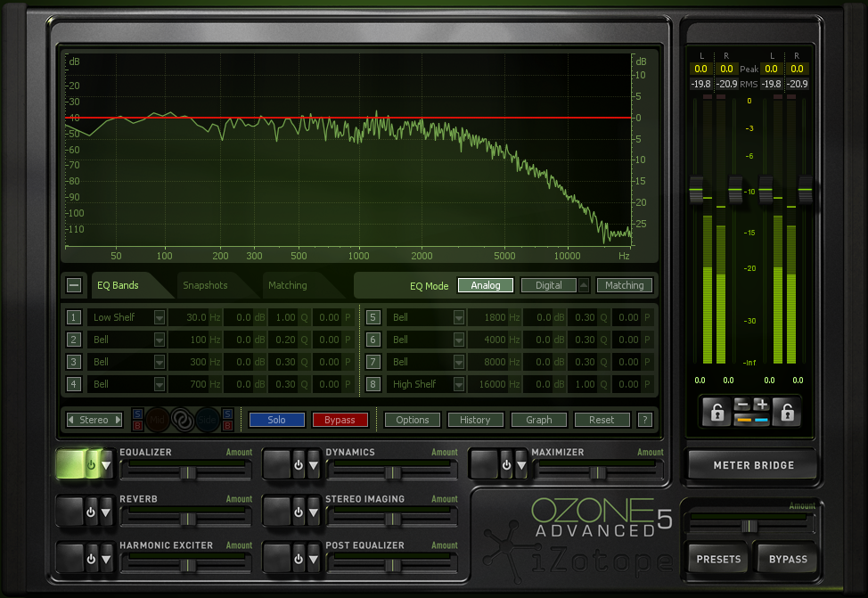Click the minus icon between the locks
This screenshot has width=868, height=598.
pos(743,405)
